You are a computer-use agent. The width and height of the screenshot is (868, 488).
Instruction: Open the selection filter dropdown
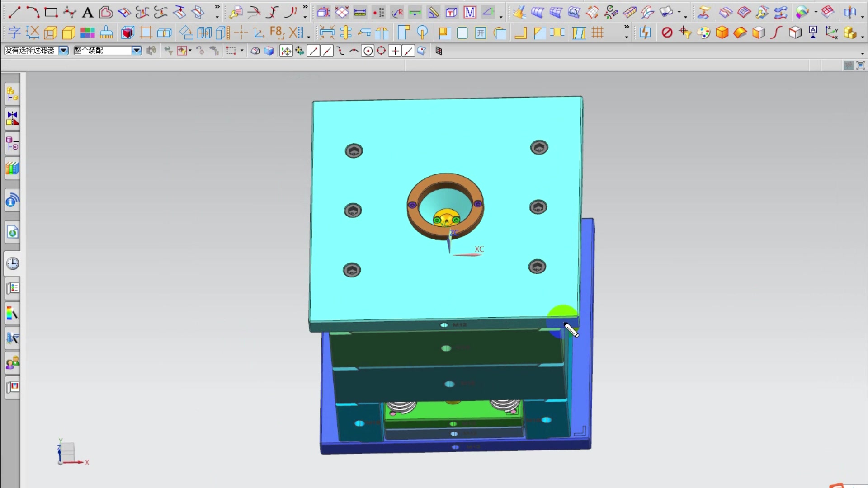(x=64, y=51)
